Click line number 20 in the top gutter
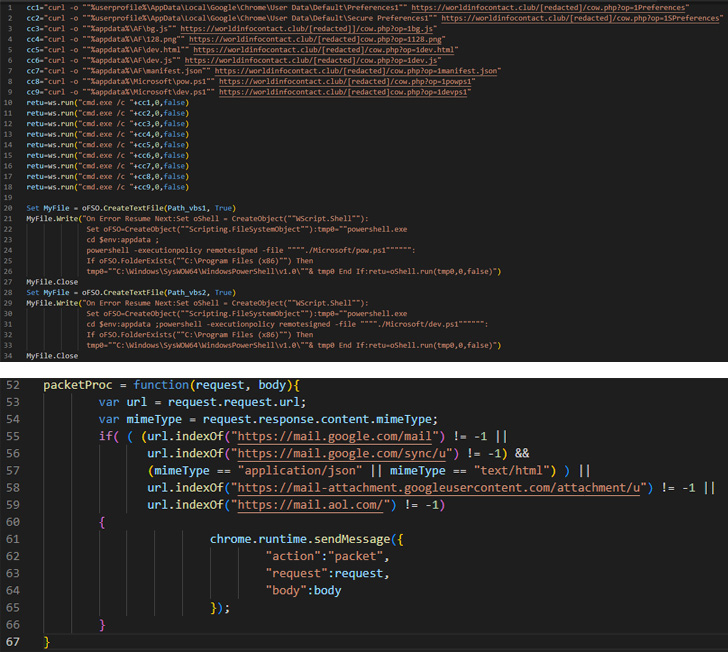The image size is (728, 652). click(8, 208)
